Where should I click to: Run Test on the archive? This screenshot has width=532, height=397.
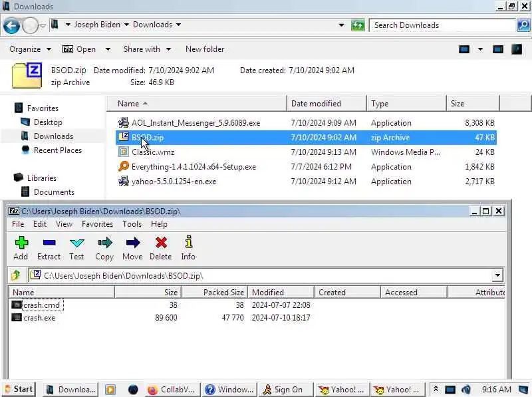(x=76, y=248)
